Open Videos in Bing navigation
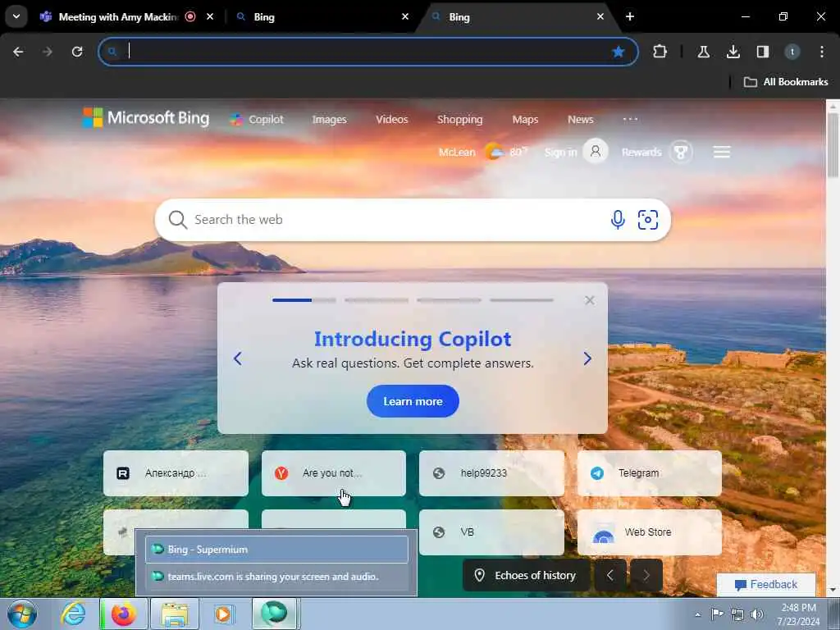This screenshot has width=840, height=630. 391,120
